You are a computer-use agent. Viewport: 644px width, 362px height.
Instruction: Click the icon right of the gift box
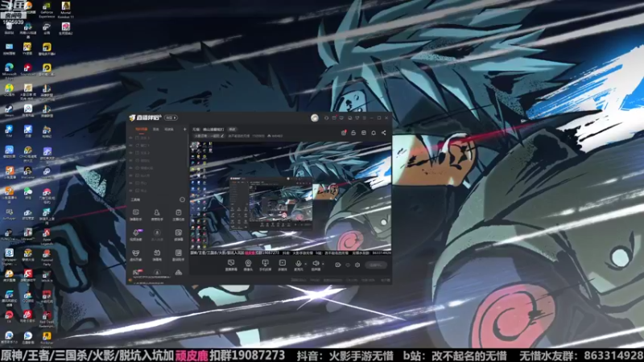(x=353, y=133)
